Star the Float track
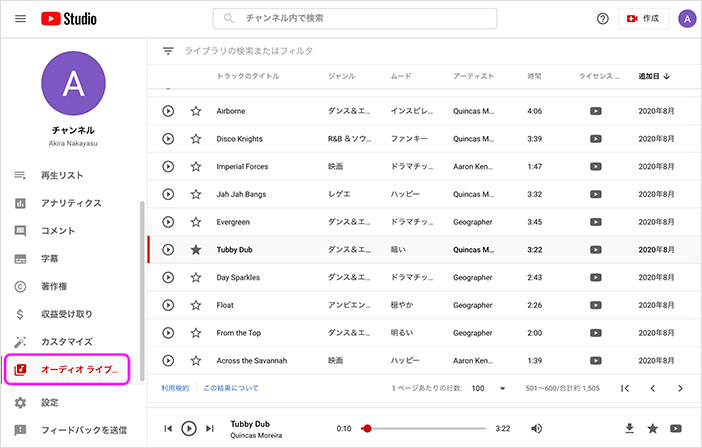 pyautogui.click(x=196, y=305)
